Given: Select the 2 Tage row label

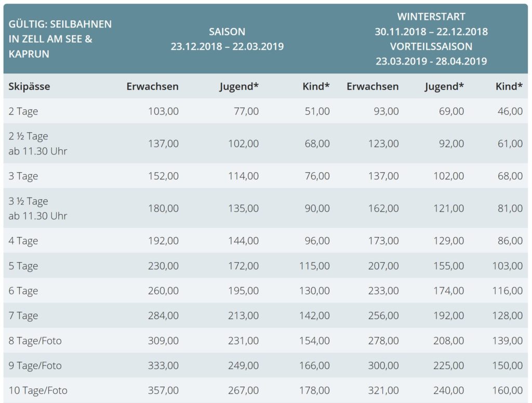Looking at the screenshot, I should (23, 111).
